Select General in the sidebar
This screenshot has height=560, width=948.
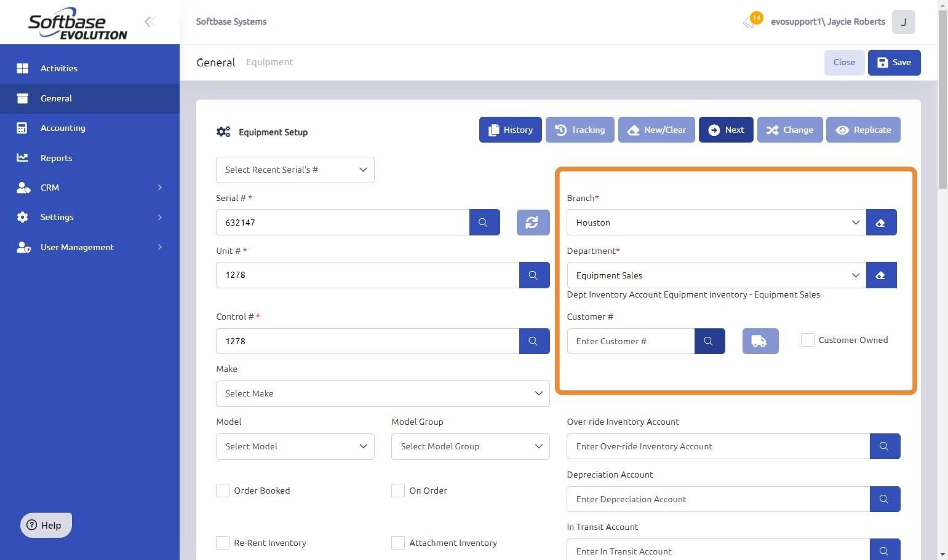pos(90,98)
